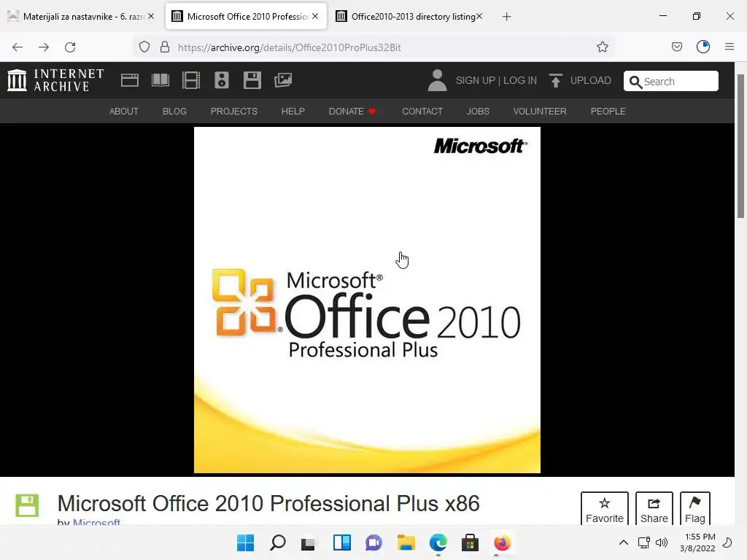This screenshot has height=560, width=747.
Task: Click the LOG IN link
Action: [x=520, y=80]
